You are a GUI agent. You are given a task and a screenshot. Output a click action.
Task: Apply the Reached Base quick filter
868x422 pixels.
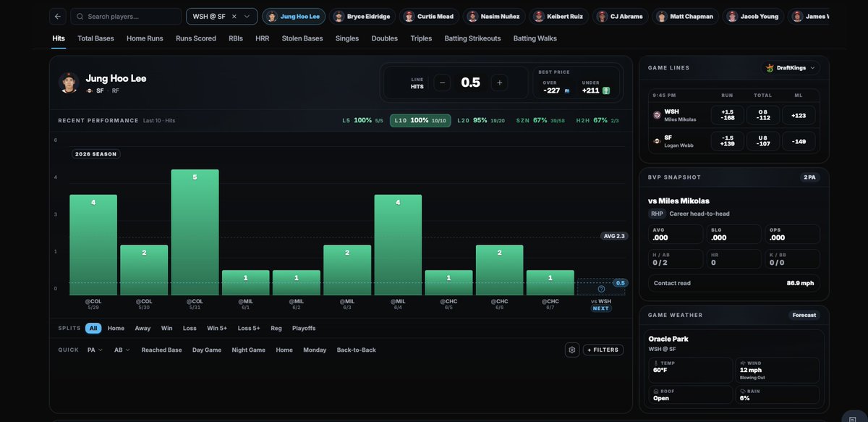point(161,350)
